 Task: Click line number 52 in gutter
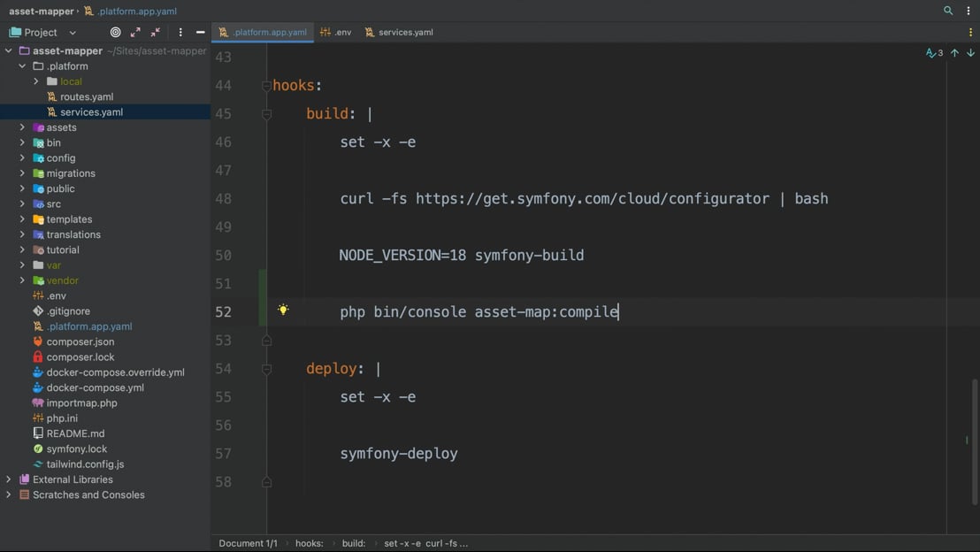223,312
